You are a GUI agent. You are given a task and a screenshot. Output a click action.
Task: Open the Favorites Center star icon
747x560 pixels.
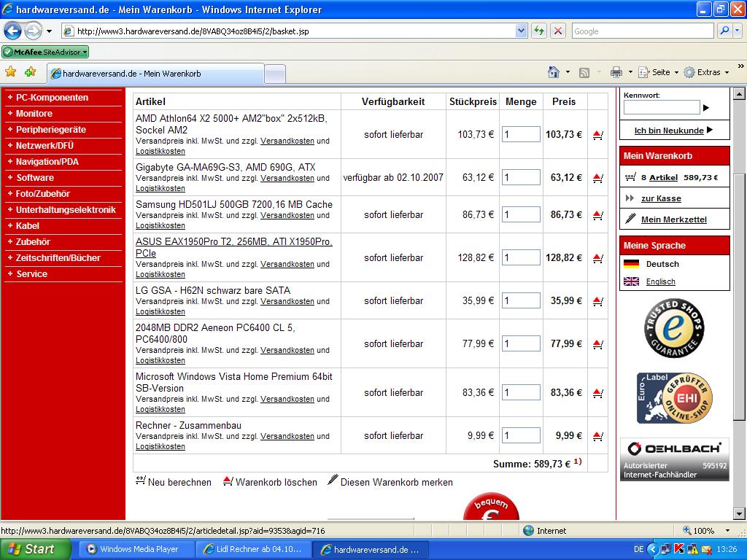(10, 72)
